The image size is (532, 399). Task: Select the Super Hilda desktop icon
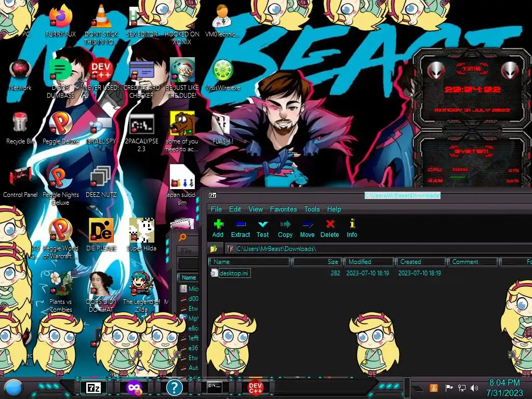[x=141, y=235]
